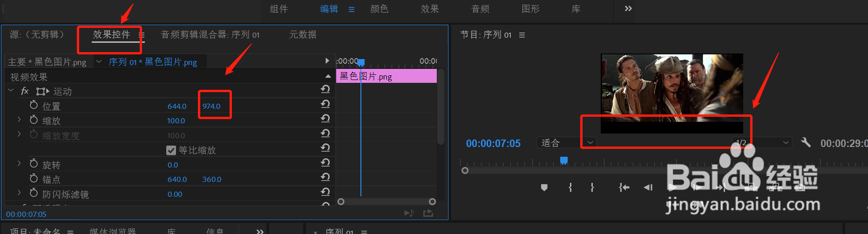
Task: Add marker in Program Monitor
Action: coord(544,187)
